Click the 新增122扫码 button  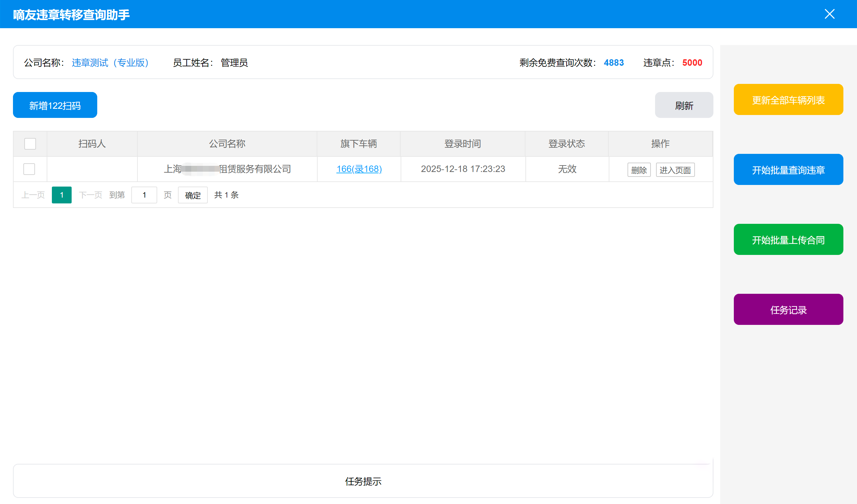[x=54, y=105]
